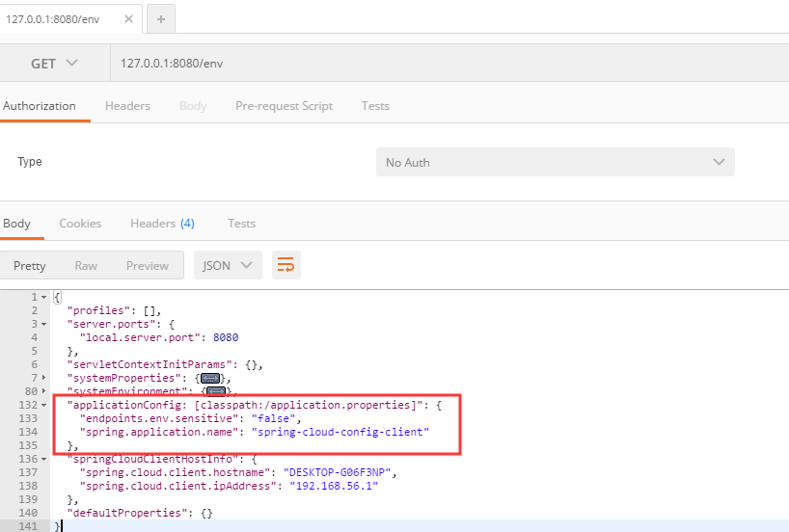Screen dimensions: 789x532
Task: Click the "spring-cloud-config-client" value
Action: [340, 432]
